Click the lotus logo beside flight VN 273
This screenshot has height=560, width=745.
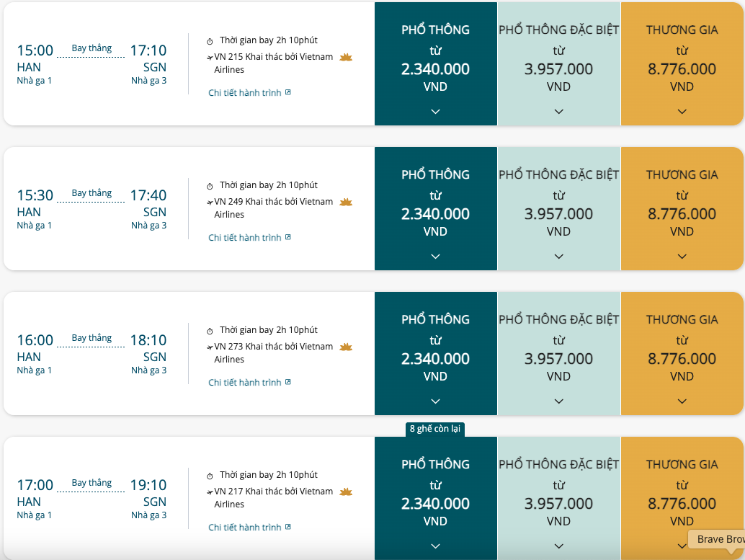(x=346, y=347)
